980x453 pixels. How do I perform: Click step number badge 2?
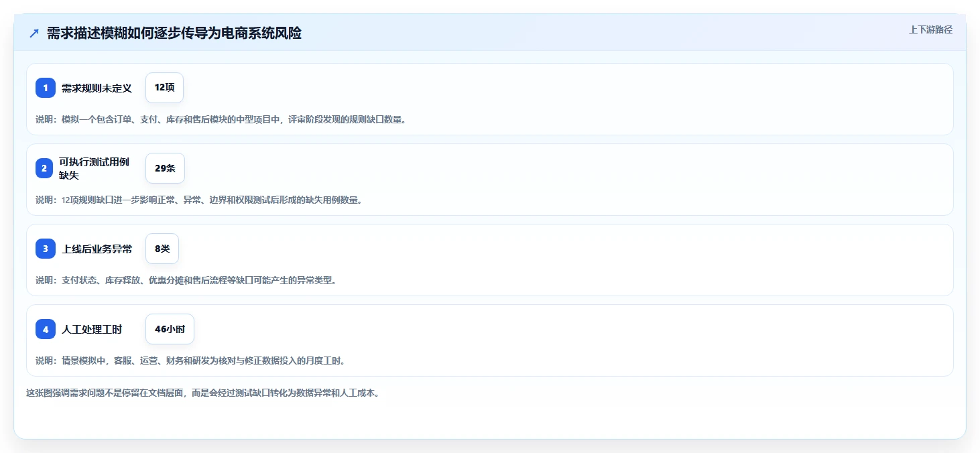pos(46,168)
